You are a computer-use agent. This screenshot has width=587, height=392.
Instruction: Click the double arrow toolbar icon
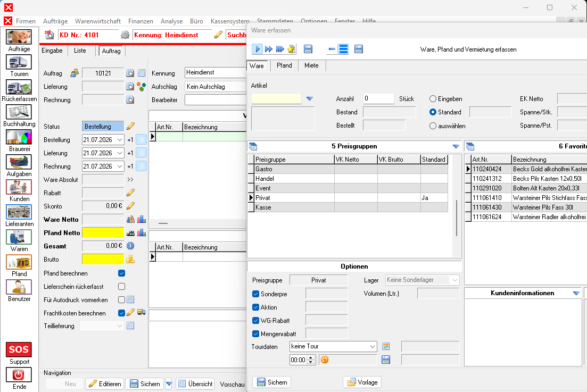[268, 49]
